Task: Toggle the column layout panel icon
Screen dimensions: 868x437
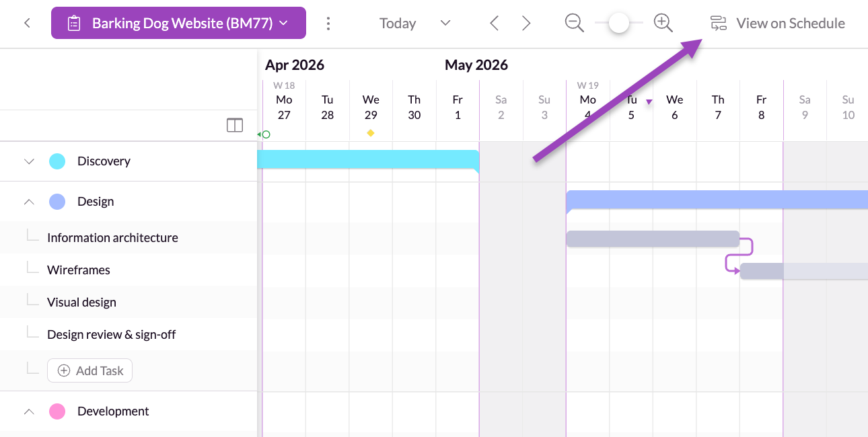Action: 235,125
